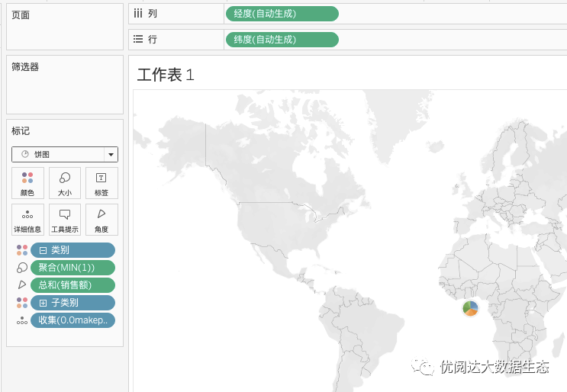Open the 标签 label card
Viewport: 567px width, 392px height.
101,183
